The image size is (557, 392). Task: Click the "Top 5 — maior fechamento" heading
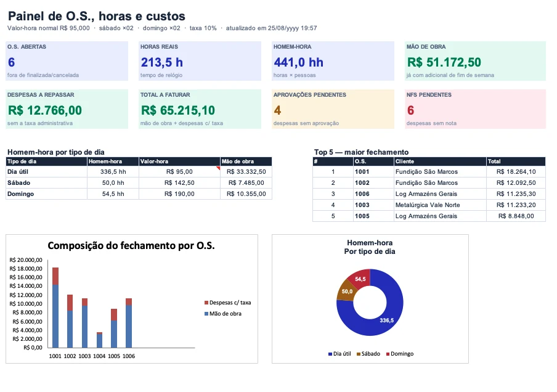click(x=361, y=152)
